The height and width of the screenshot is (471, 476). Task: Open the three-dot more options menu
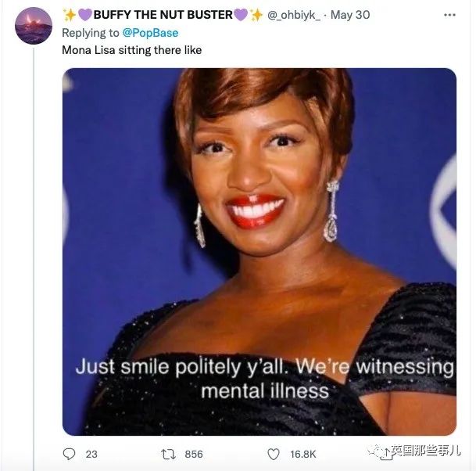pyautogui.click(x=449, y=15)
